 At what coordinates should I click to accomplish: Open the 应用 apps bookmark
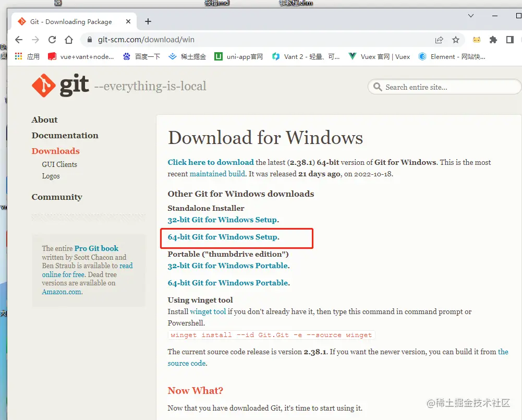[27, 57]
